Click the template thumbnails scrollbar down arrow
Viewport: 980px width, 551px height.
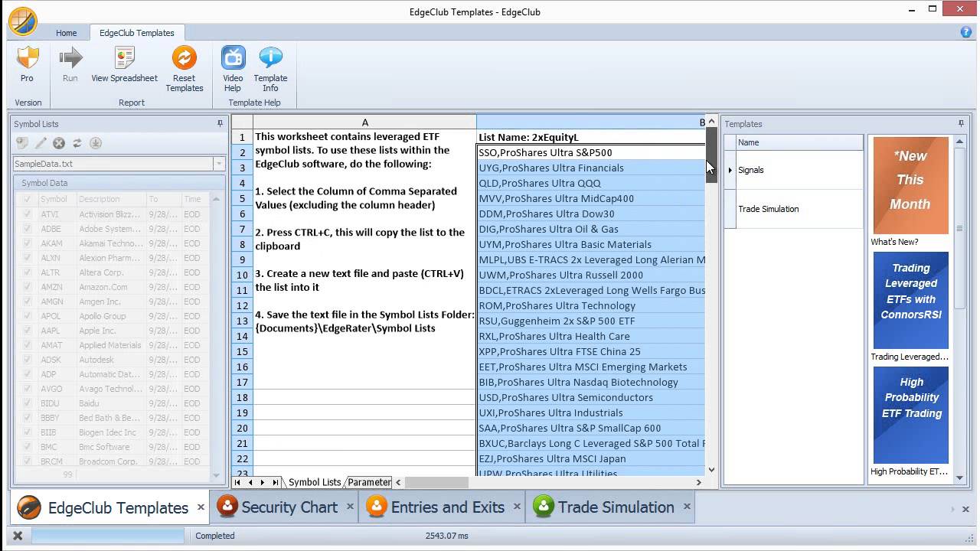coord(960,478)
